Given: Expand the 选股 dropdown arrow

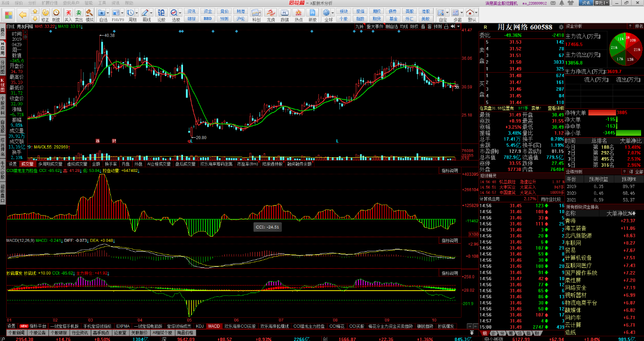Looking at the screenshot, I should click(179, 13).
